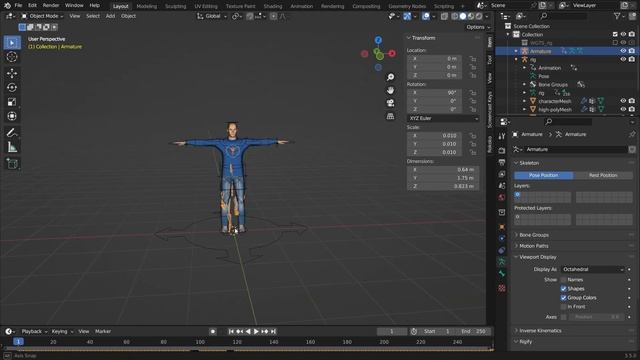
Task: Open the Output properties tab icon
Action: pyautogui.click(x=502, y=162)
